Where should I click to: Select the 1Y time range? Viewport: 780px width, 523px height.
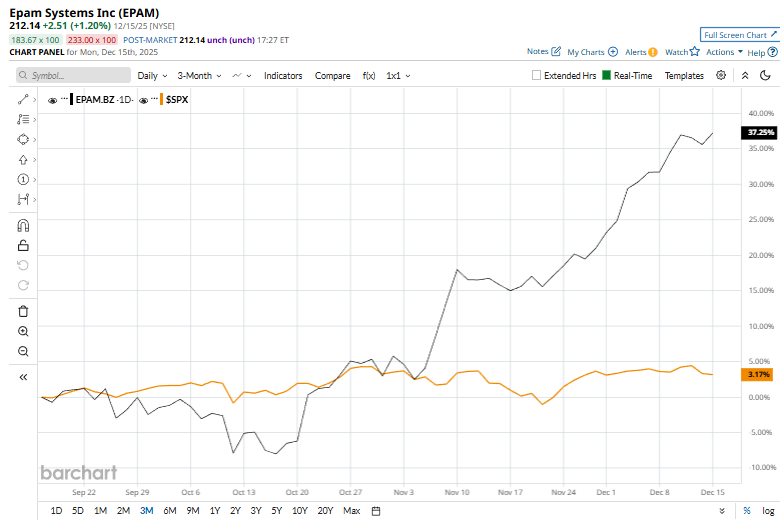(x=214, y=511)
